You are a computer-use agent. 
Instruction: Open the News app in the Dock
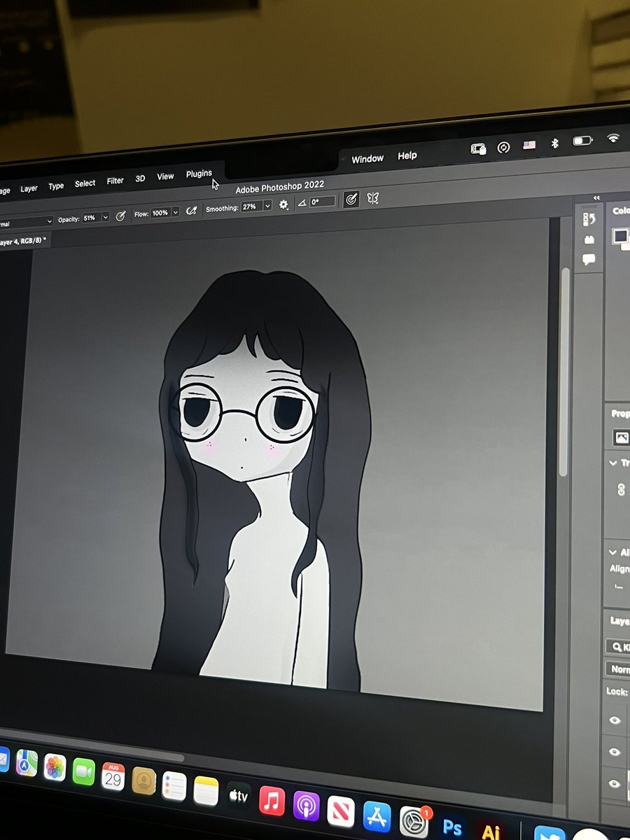tap(341, 811)
